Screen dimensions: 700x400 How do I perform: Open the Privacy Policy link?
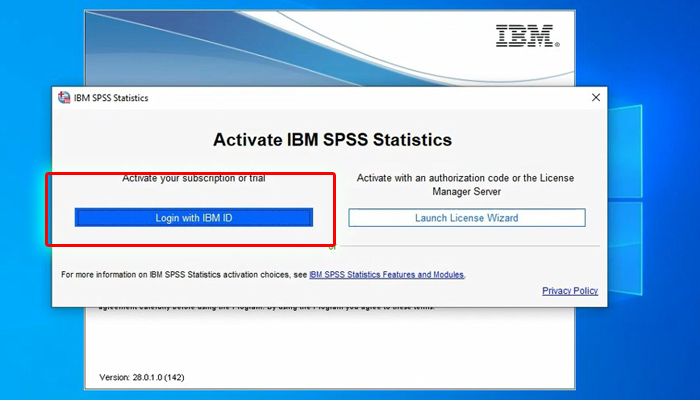[x=570, y=291]
